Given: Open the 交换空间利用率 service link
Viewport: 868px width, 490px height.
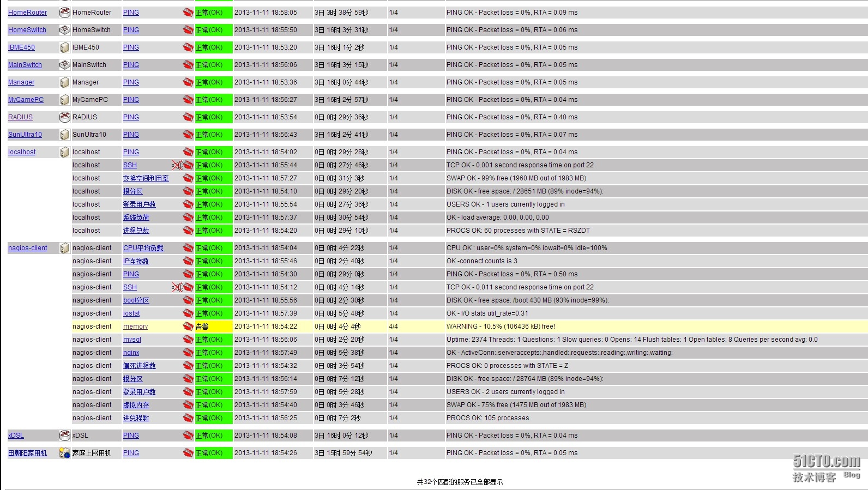Looking at the screenshot, I should (x=146, y=178).
